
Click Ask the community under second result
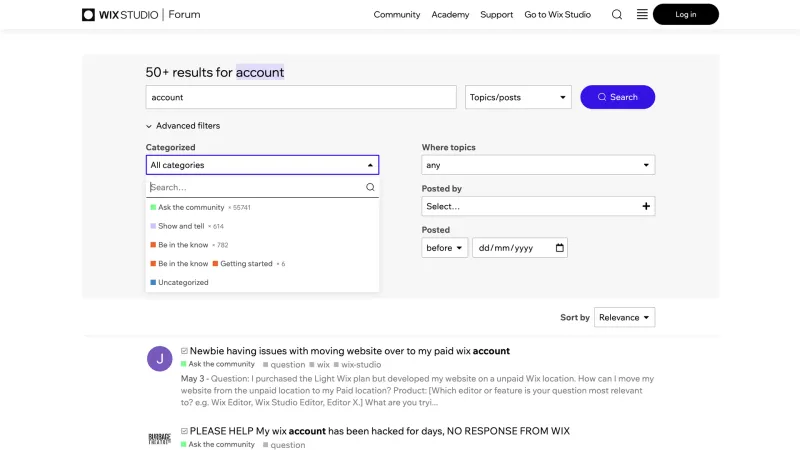click(x=218, y=444)
